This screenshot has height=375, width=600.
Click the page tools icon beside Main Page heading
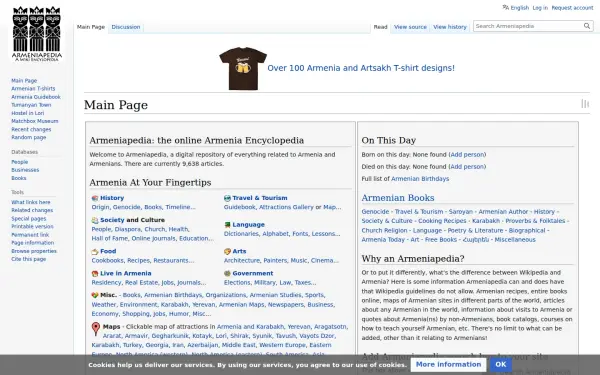(585, 104)
